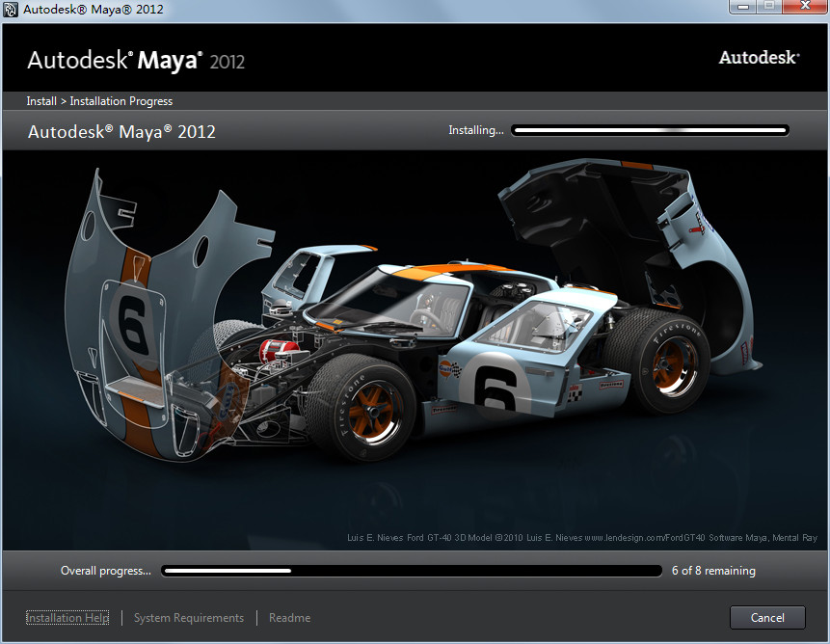The image size is (830, 644).
Task: Click the Installing progress bar
Action: click(x=650, y=130)
